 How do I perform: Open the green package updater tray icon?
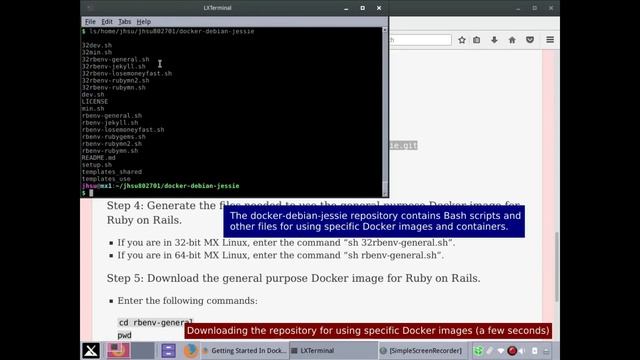(x=478, y=350)
